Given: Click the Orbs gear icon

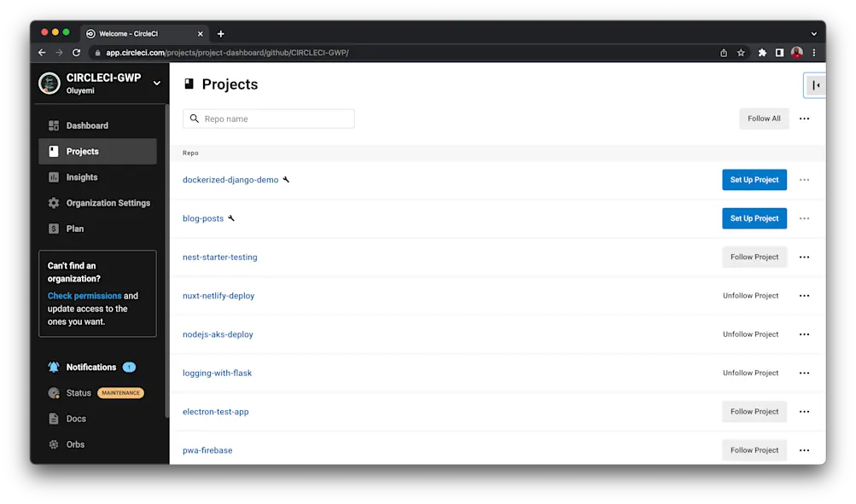Looking at the screenshot, I should [x=52, y=444].
